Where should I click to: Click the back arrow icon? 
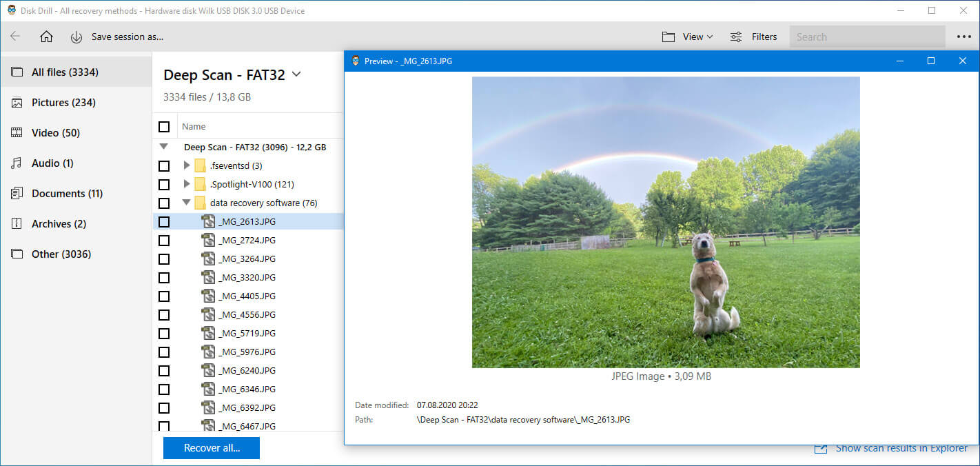[15, 37]
